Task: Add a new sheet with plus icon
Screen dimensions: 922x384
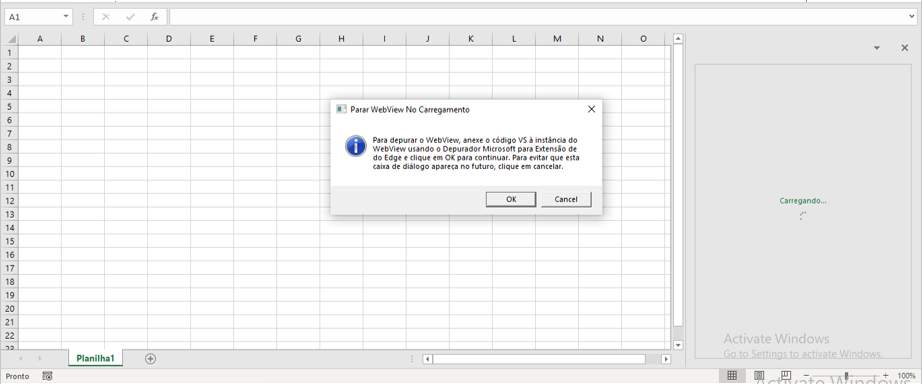Action: [x=151, y=358]
